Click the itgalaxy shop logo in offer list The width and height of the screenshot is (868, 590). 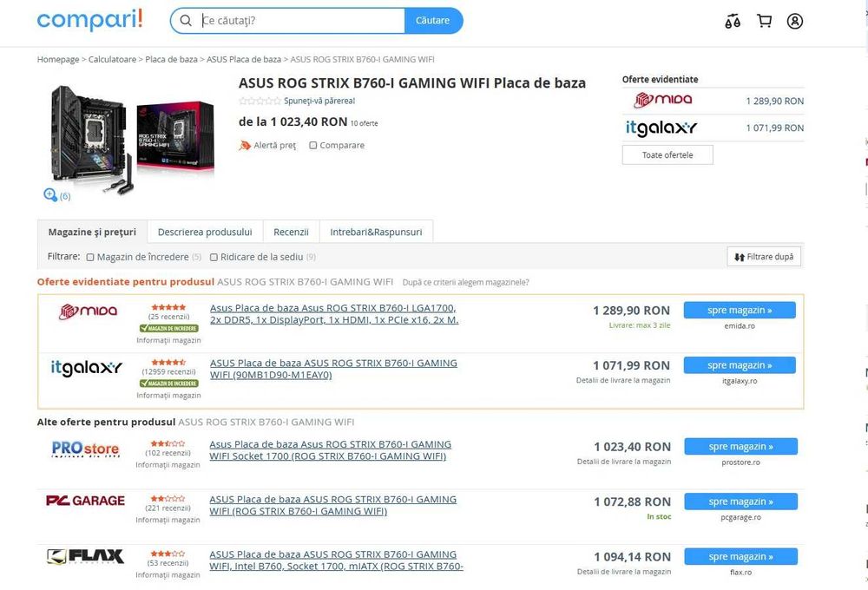[x=86, y=368]
